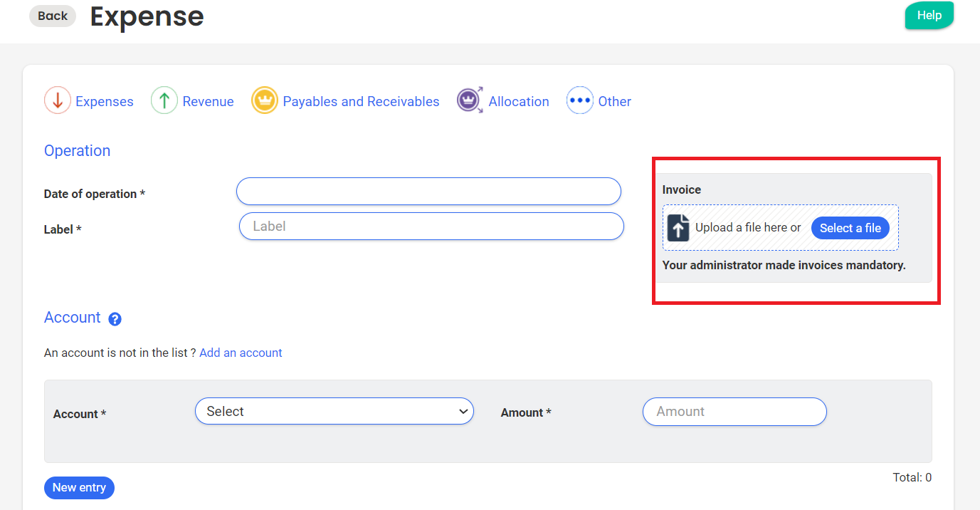Open the green Help button
The image size is (980, 510).
tap(929, 16)
